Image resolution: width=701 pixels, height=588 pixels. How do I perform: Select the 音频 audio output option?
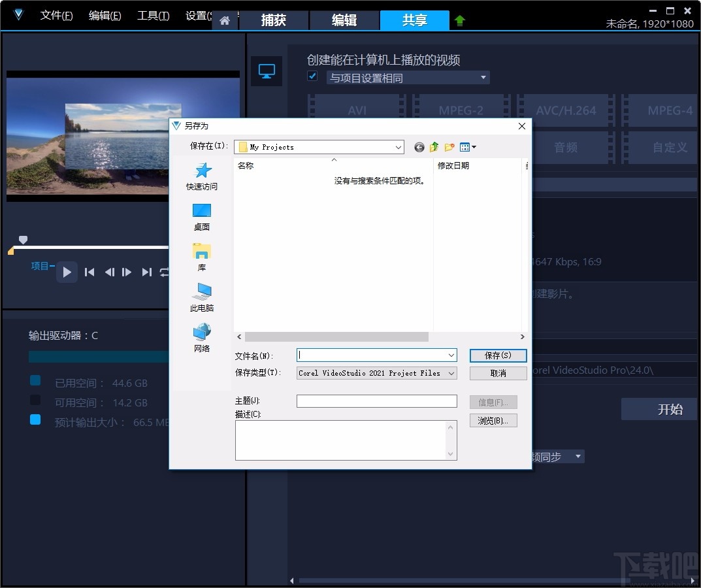566,148
